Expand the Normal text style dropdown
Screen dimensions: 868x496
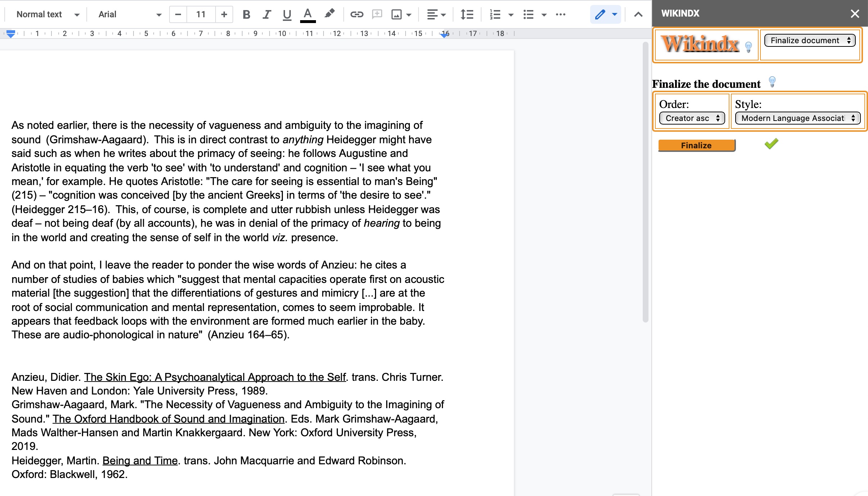[48, 14]
